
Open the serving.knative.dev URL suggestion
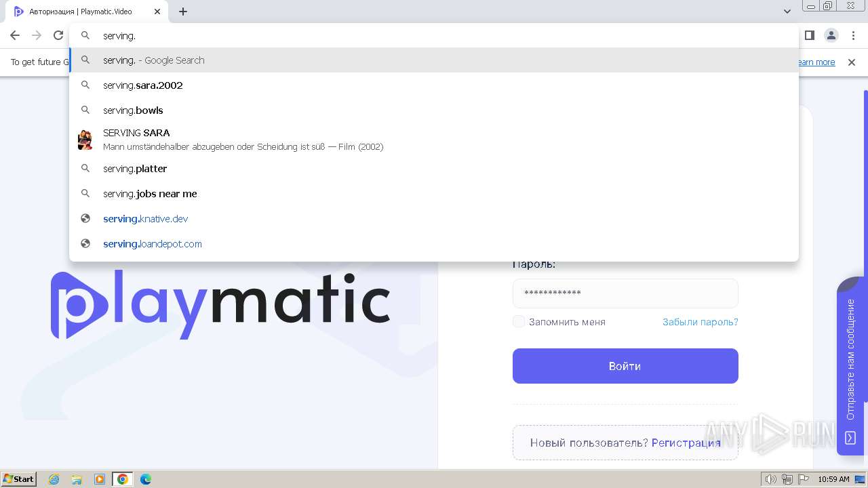point(434,219)
